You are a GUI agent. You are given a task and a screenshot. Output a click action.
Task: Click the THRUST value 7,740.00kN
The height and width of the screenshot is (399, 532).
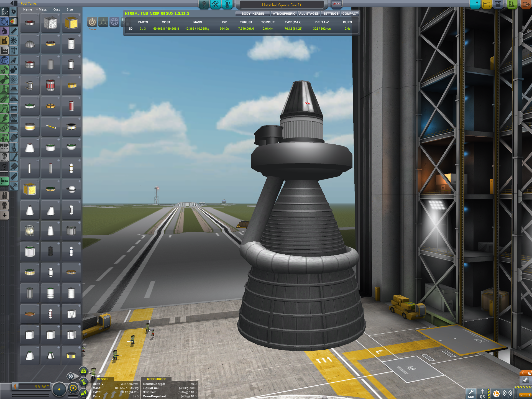246,29
